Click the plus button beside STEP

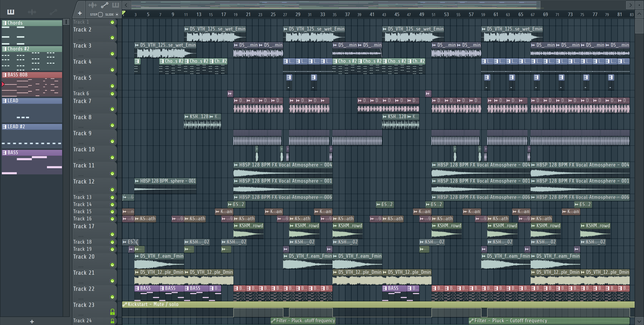80,13
